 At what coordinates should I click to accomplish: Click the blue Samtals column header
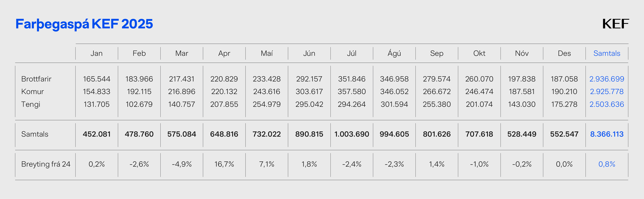tap(607, 53)
